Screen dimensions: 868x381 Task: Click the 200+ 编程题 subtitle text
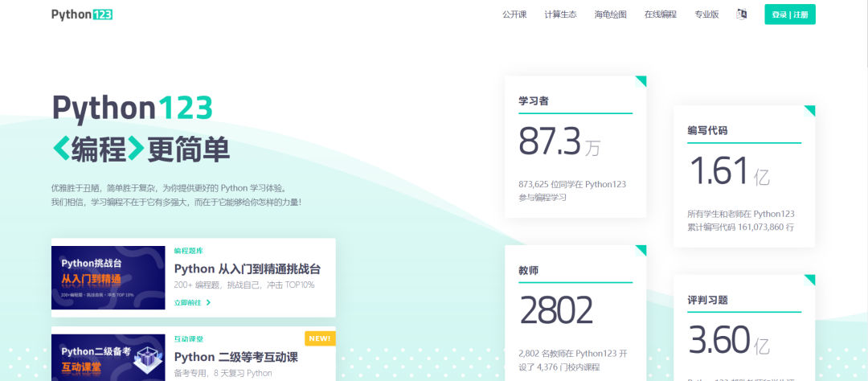[244, 285]
